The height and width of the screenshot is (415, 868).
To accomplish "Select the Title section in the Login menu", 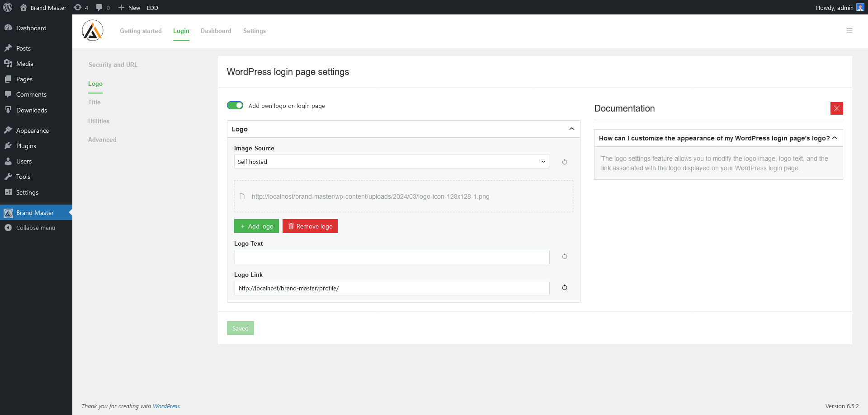I will (94, 102).
